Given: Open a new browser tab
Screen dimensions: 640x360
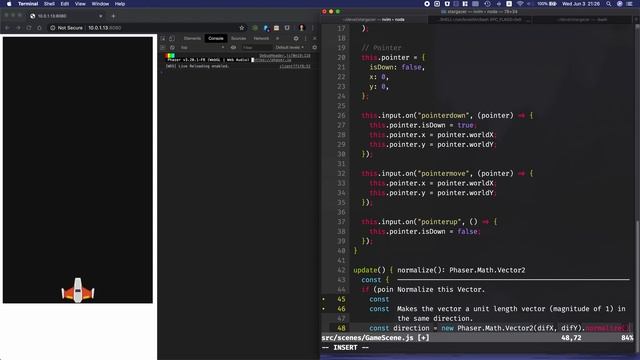Looking at the screenshot, I should point(113,16).
